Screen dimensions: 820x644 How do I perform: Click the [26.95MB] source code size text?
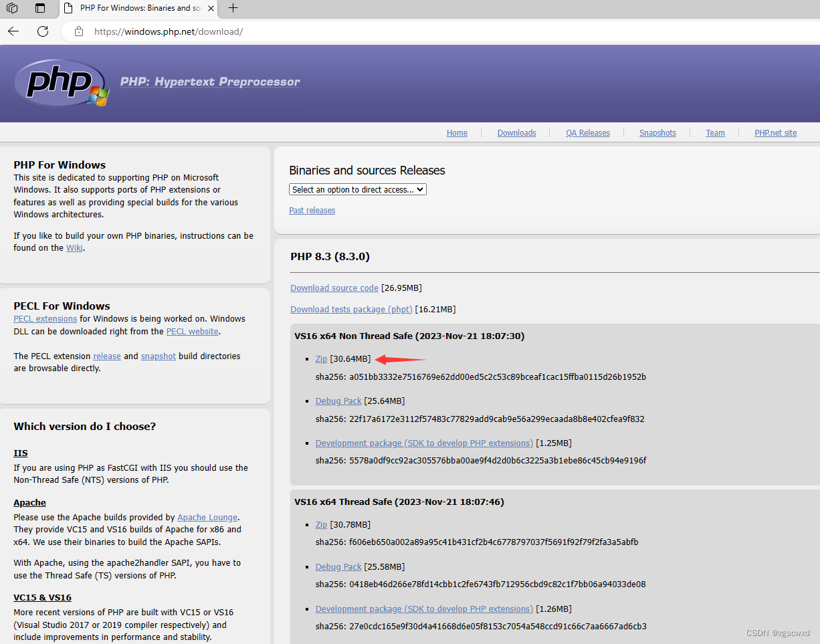click(401, 288)
